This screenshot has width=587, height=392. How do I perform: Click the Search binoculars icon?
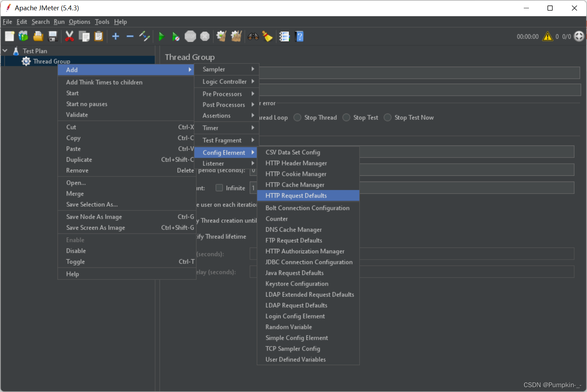tap(253, 36)
